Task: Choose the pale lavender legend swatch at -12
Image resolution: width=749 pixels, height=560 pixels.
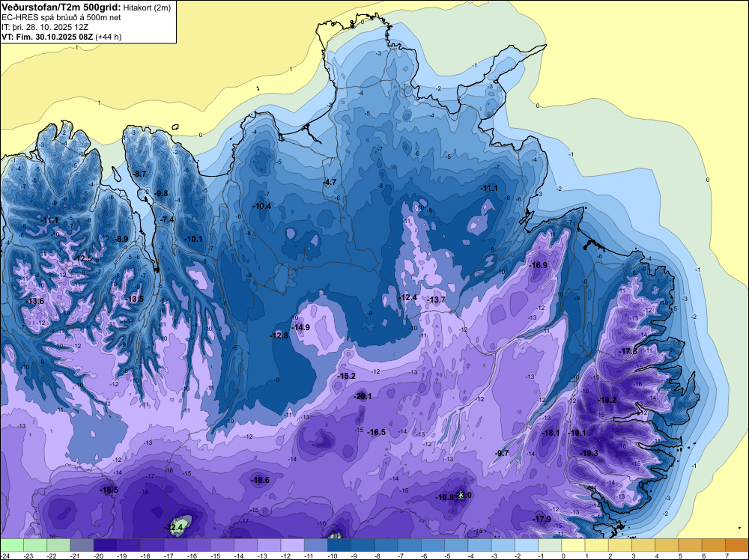Action: tap(292, 545)
